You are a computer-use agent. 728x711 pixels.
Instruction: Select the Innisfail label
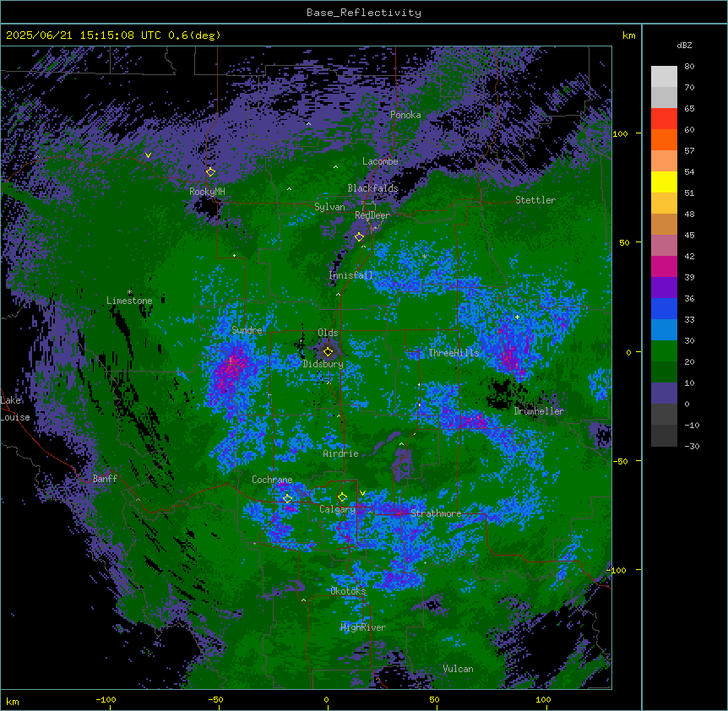pos(350,275)
